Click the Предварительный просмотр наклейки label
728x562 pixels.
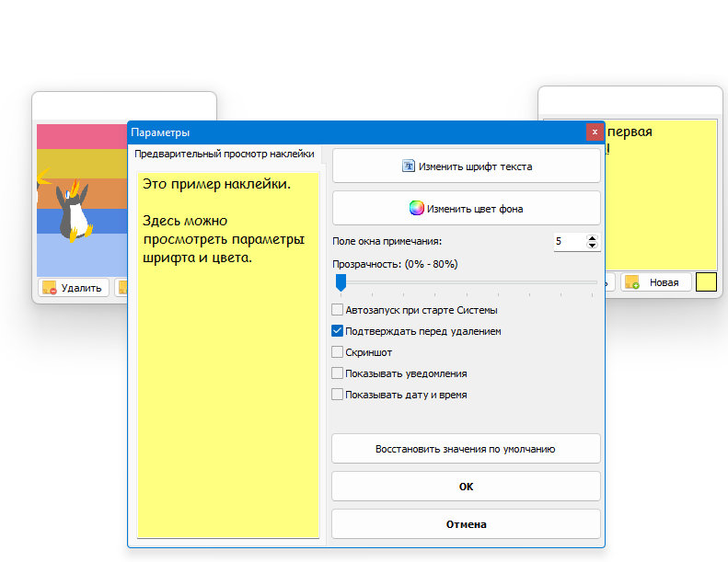click(x=225, y=154)
